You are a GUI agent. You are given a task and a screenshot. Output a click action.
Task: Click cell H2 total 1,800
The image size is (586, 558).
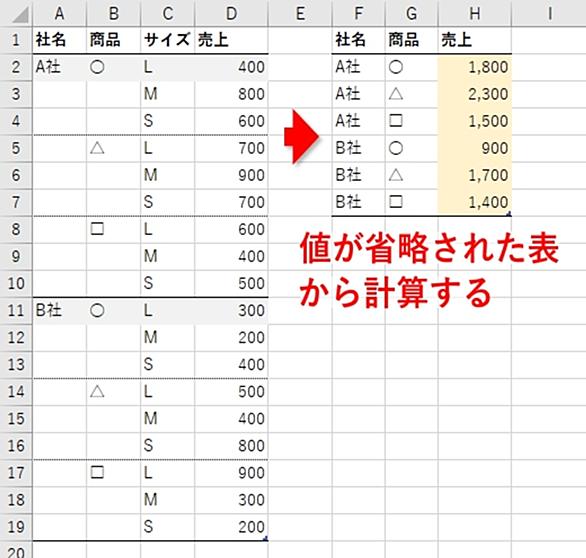[x=475, y=67]
